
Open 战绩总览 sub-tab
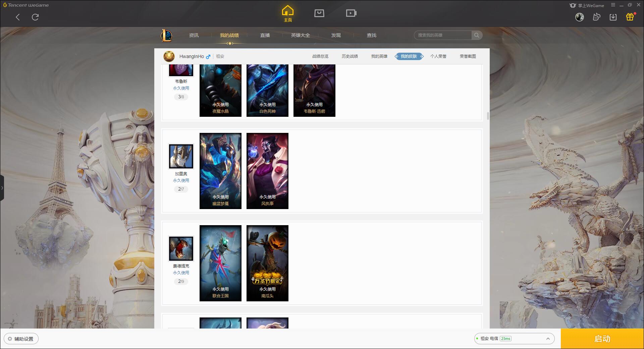pos(320,56)
